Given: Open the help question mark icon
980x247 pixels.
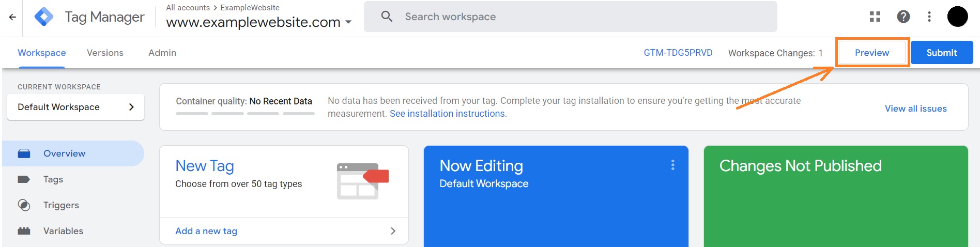Looking at the screenshot, I should click(x=904, y=17).
